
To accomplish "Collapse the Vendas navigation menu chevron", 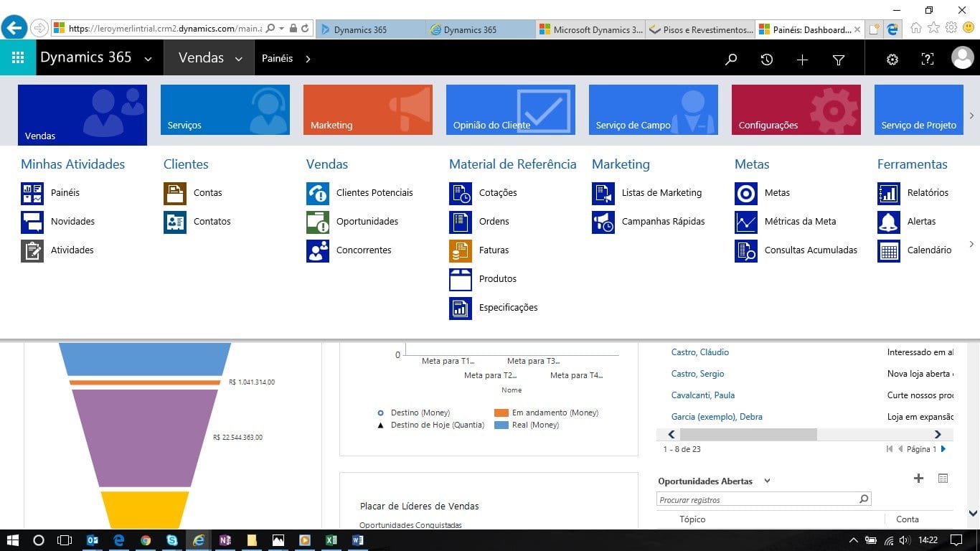I will [239, 60].
